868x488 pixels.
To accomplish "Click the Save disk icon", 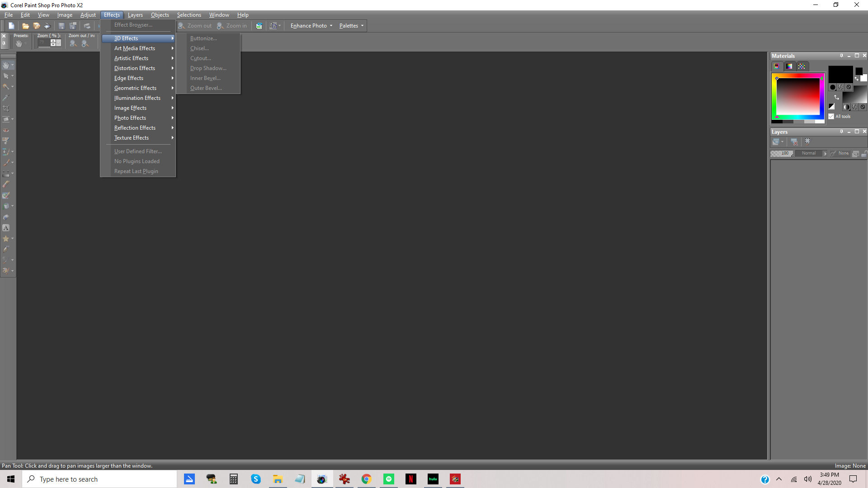I will tap(61, 26).
